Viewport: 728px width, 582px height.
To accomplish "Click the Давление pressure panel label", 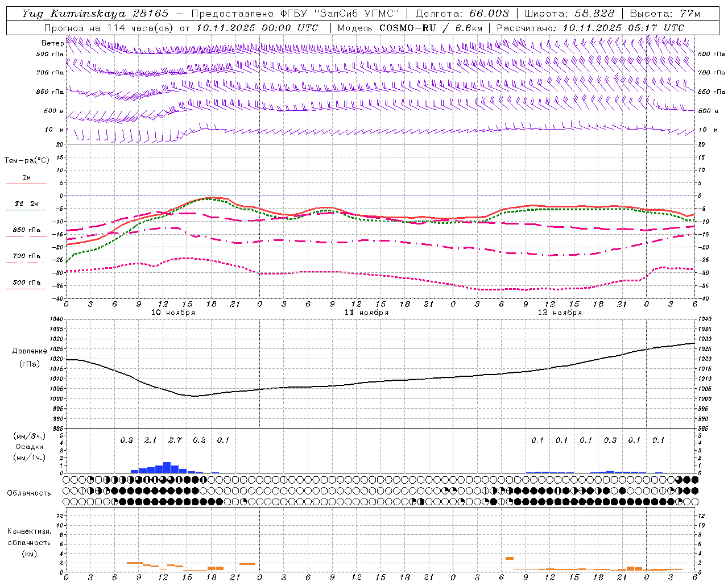I will tap(30, 351).
